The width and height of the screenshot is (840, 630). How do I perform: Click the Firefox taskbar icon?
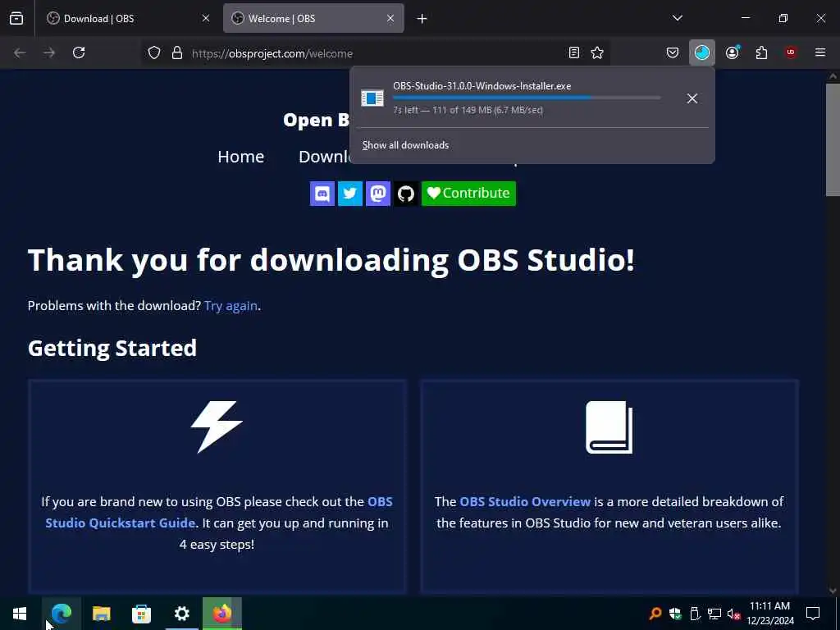pos(222,614)
